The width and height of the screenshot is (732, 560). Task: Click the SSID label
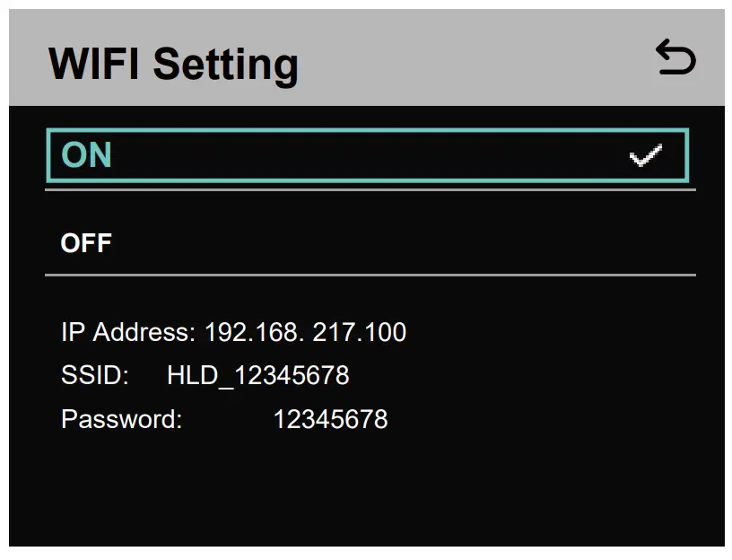click(95, 375)
